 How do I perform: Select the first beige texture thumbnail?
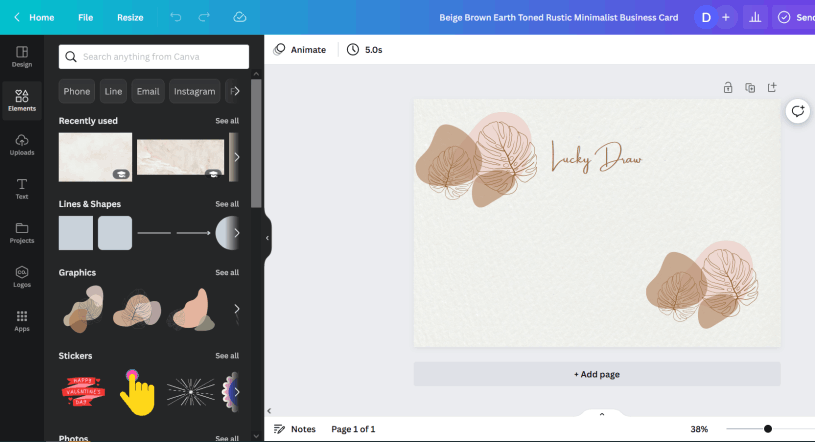pos(95,157)
